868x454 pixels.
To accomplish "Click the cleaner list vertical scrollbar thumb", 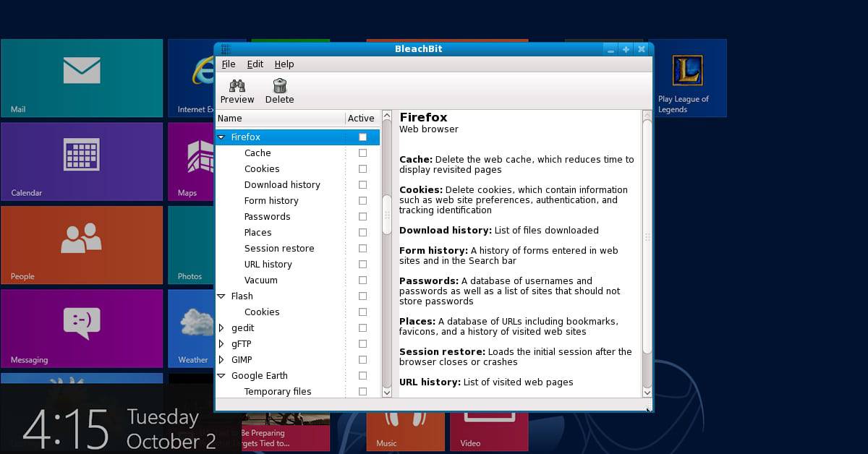I will point(386,215).
